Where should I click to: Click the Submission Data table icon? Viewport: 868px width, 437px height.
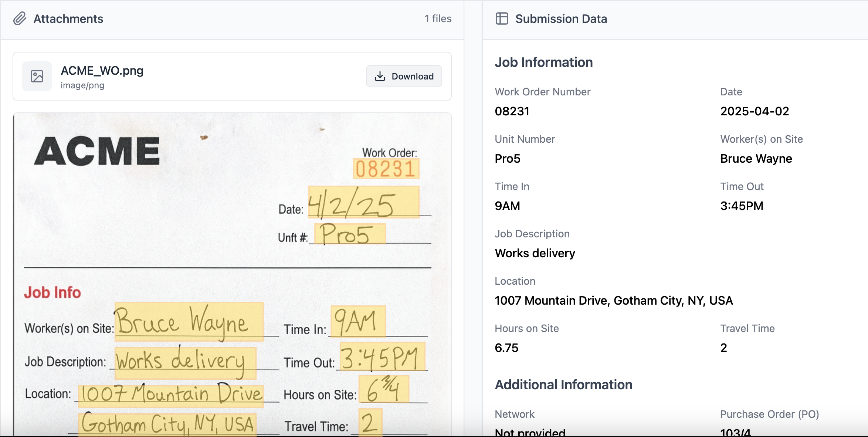502,18
